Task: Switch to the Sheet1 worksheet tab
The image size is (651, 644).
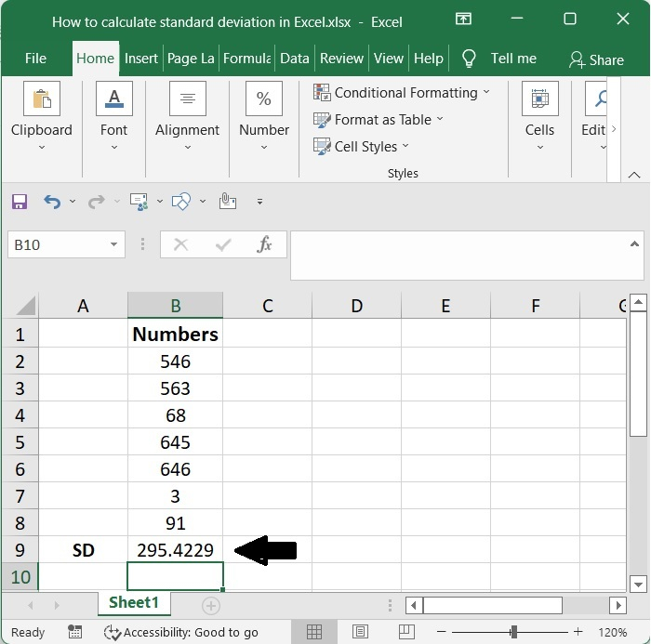Action: click(x=134, y=602)
